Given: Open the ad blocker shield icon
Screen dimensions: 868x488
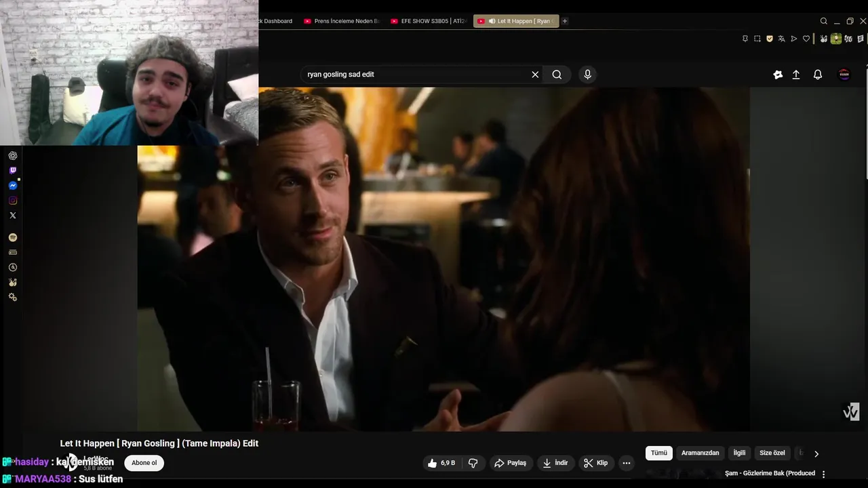Looking at the screenshot, I should pos(770,39).
